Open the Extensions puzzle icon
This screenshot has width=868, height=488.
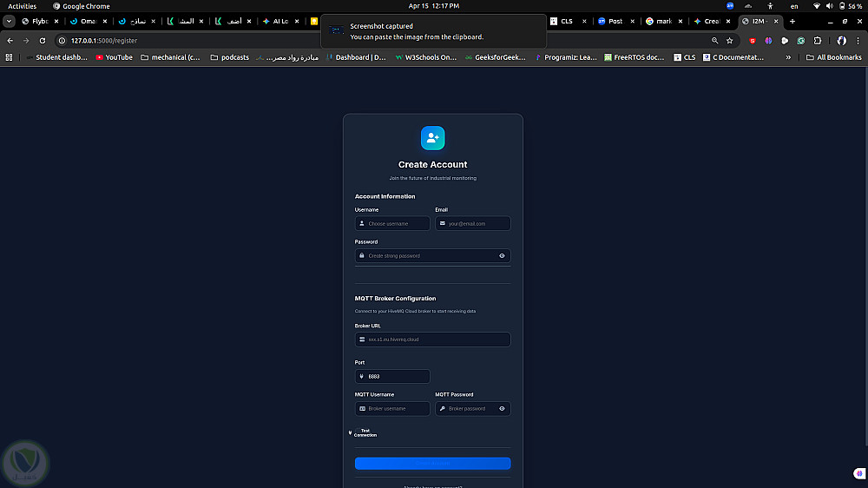pyautogui.click(x=817, y=41)
